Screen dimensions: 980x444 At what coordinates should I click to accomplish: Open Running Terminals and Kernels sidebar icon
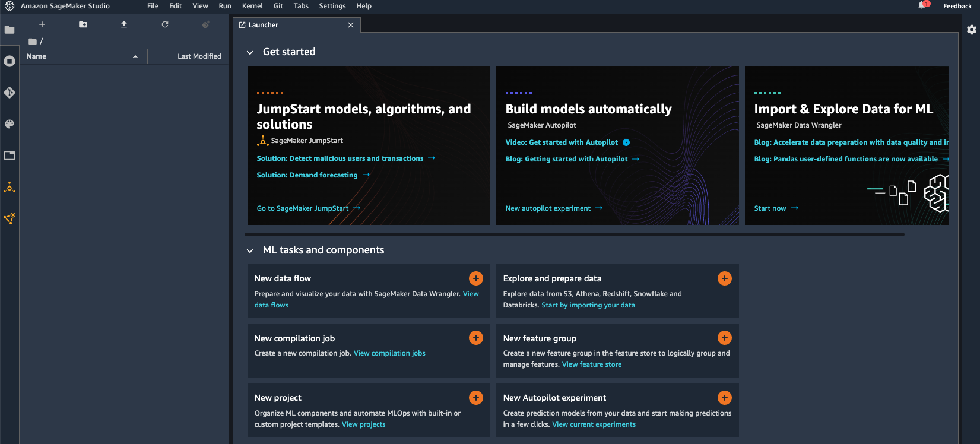(x=9, y=61)
